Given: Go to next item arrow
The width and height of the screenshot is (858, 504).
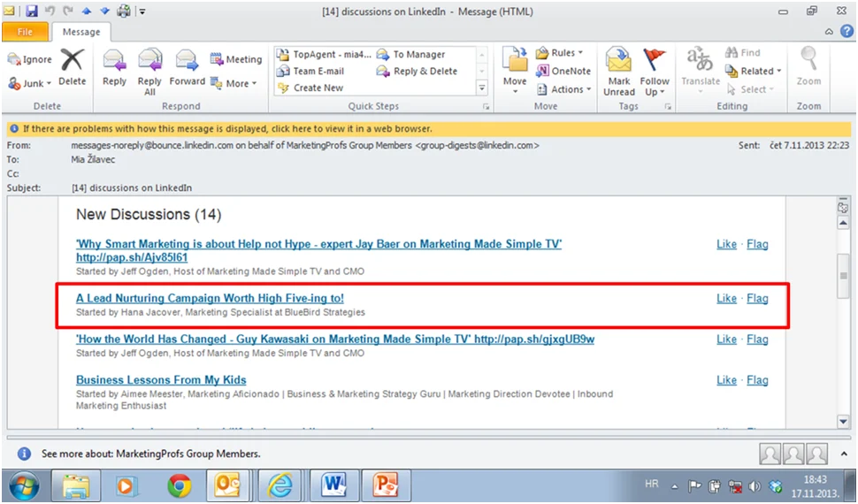Looking at the screenshot, I should (x=104, y=11).
